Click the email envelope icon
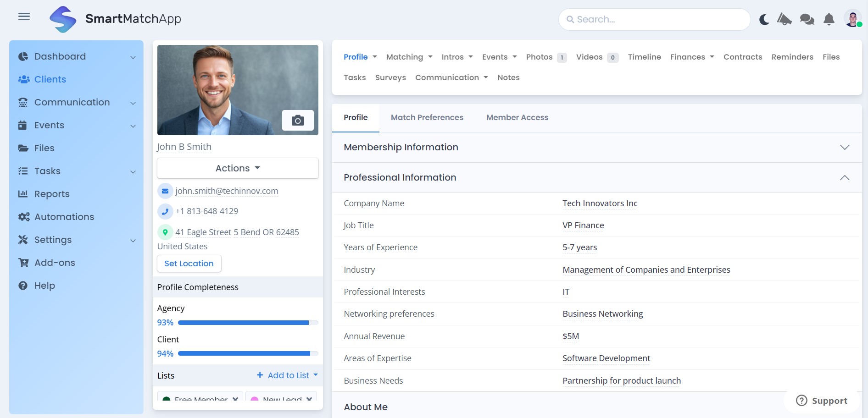 coord(165,191)
